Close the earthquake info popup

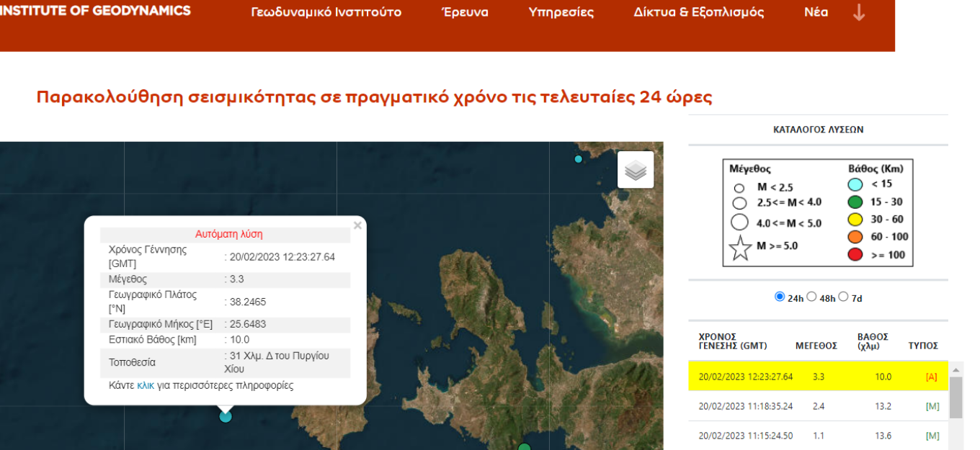pyautogui.click(x=357, y=225)
